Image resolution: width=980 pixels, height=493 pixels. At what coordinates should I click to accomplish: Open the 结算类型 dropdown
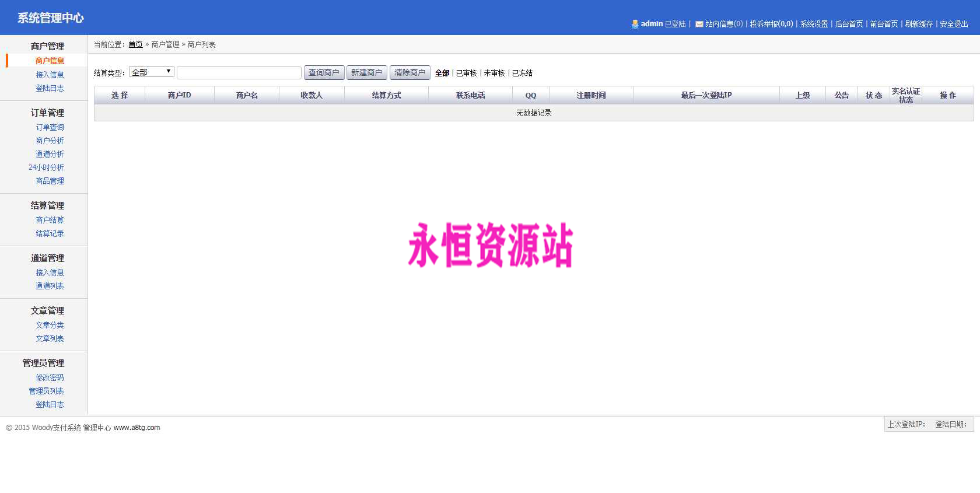[x=152, y=72]
